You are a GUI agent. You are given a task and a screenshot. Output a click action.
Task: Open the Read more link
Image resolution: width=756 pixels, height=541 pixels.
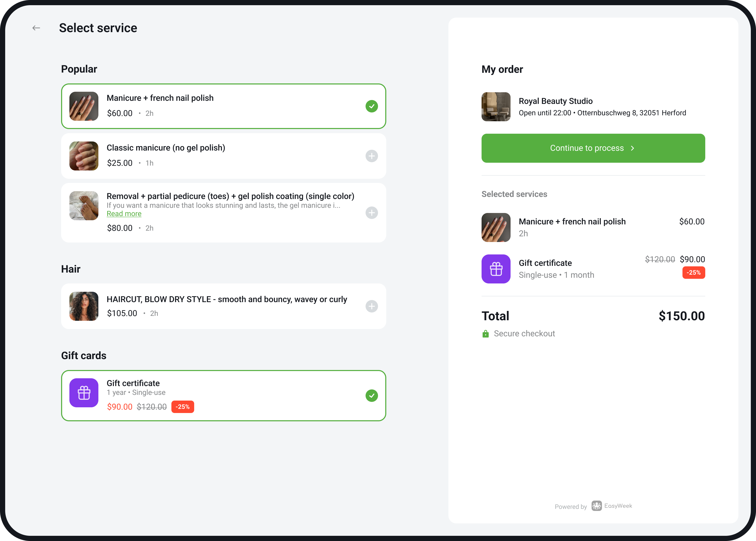pos(124,214)
